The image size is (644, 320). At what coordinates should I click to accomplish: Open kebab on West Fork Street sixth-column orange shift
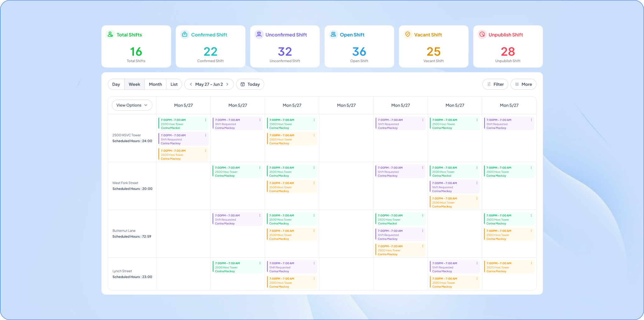pyautogui.click(x=477, y=199)
